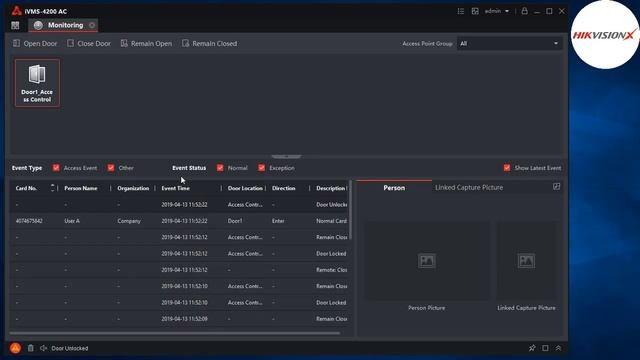Click the Open Door button

pos(35,43)
